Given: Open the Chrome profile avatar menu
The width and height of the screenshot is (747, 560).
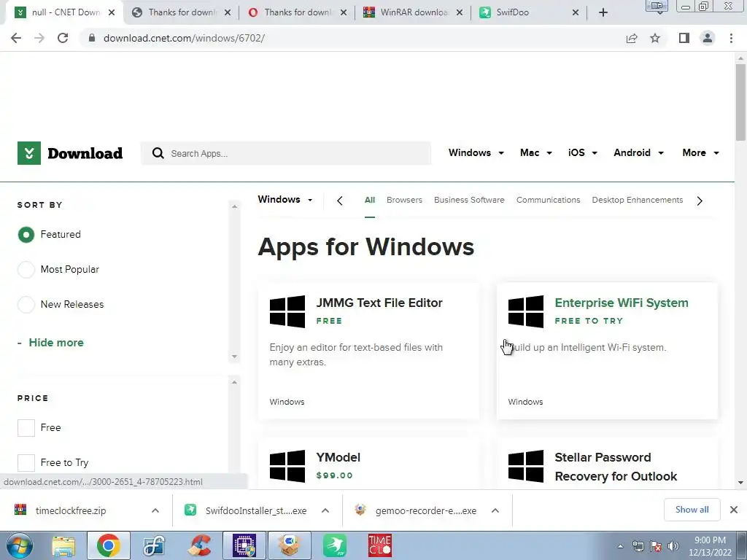Looking at the screenshot, I should point(708,38).
